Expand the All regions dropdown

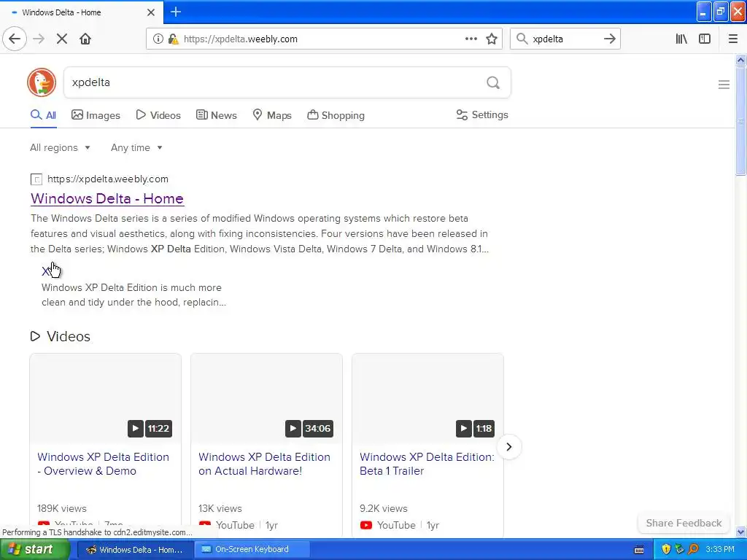[x=60, y=147]
